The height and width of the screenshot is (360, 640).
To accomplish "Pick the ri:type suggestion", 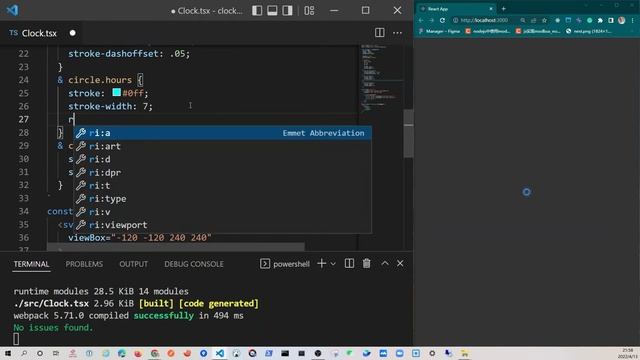I will (x=222, y=199).
